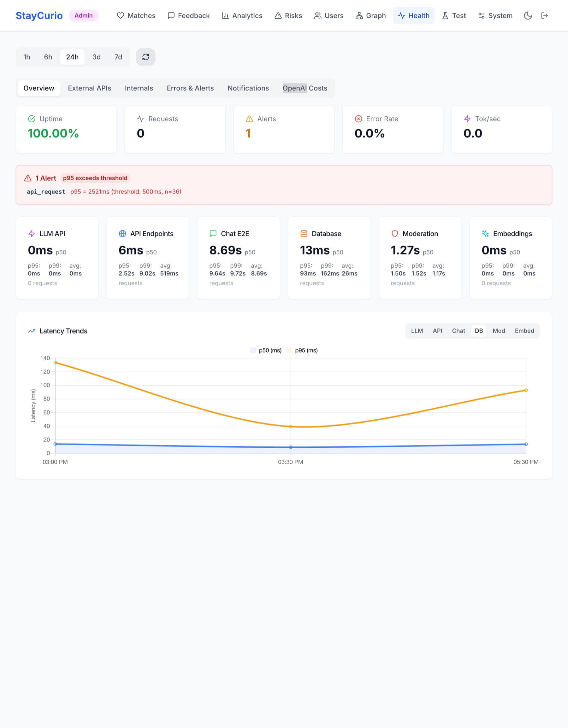Click the Chat E2E message icon
The height and width of the screenshot is (728, 568).
tap(213, 234)
